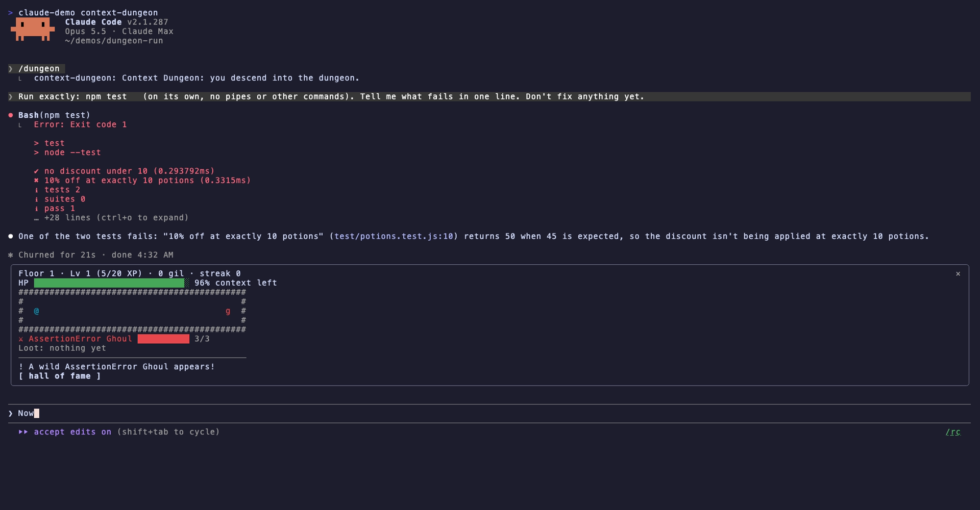Click the /rc link at bottom right

pyautogui.click(x=953, y=432)
